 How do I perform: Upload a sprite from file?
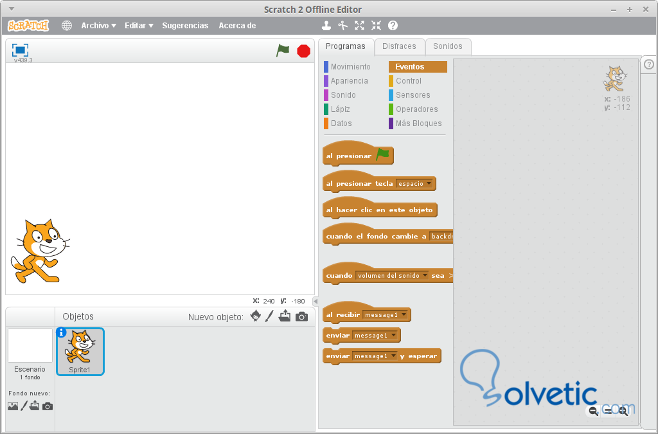(285, 316)
